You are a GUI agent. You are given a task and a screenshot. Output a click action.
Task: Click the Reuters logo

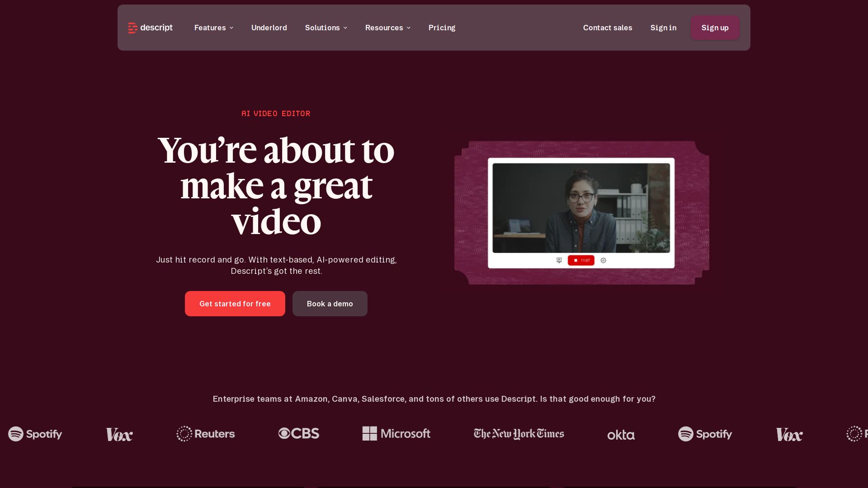[206, 434]
